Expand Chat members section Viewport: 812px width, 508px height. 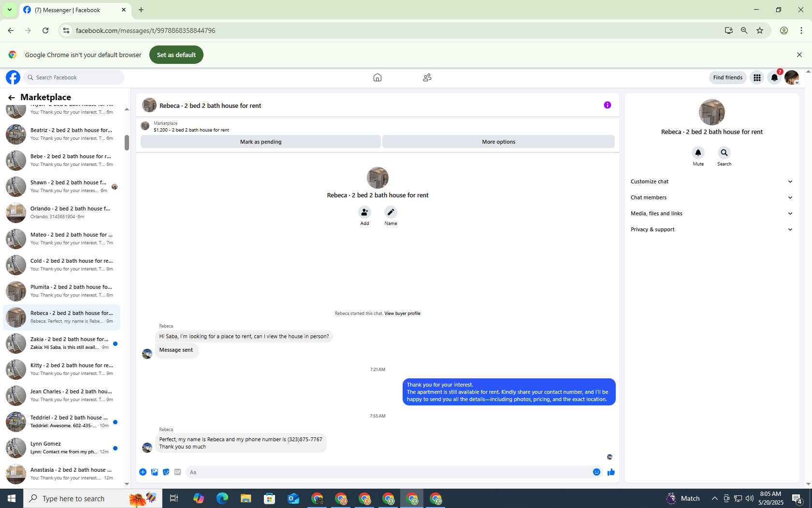point(711,197)
